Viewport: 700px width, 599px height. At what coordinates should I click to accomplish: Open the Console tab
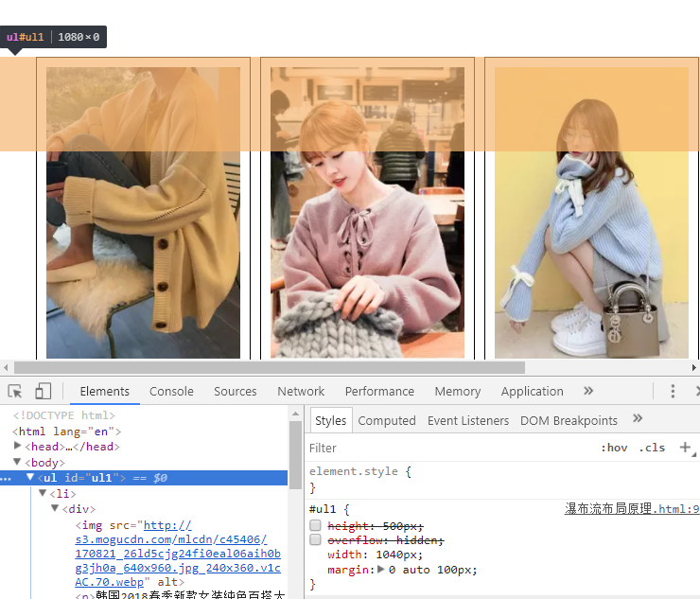click(x=171, y=392)
